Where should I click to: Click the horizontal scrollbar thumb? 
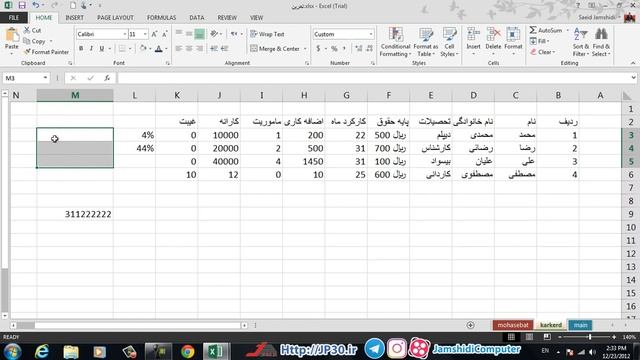click(x=26, y=325)
